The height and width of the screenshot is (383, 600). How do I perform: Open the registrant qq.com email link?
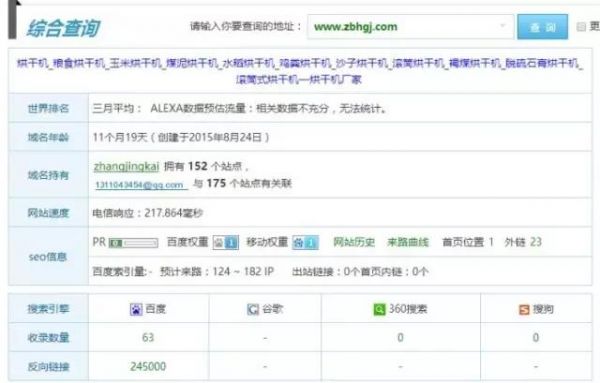coord(141,185)
